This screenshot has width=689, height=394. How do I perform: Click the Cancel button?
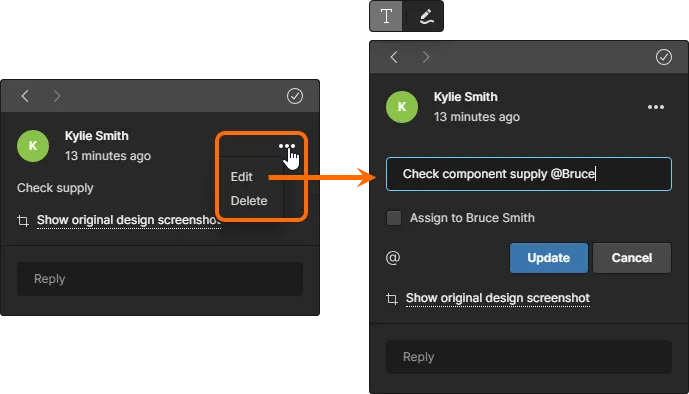click(632, 258)
